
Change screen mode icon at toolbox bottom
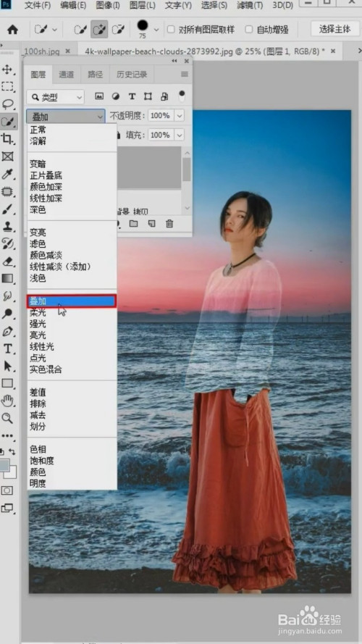pos(7,508)
